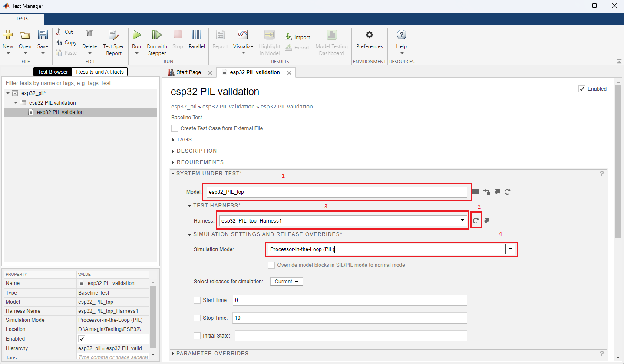The image size is (624, 364).
Task: Click the Open folder icon in toolbar
Action: click(x=25, y=35)
